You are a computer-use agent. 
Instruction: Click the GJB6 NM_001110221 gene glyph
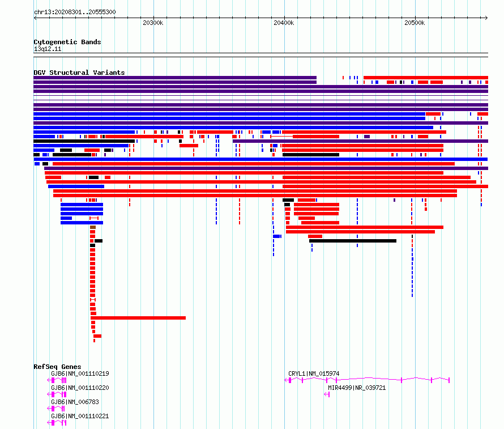point(57,423)
